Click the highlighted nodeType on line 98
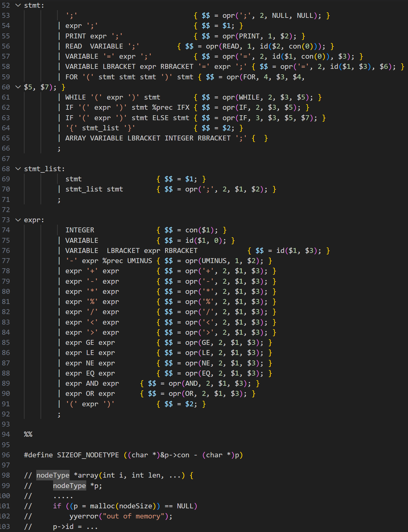Image resolution: width=408 pixels, height=532 pixels. [53, 475]
